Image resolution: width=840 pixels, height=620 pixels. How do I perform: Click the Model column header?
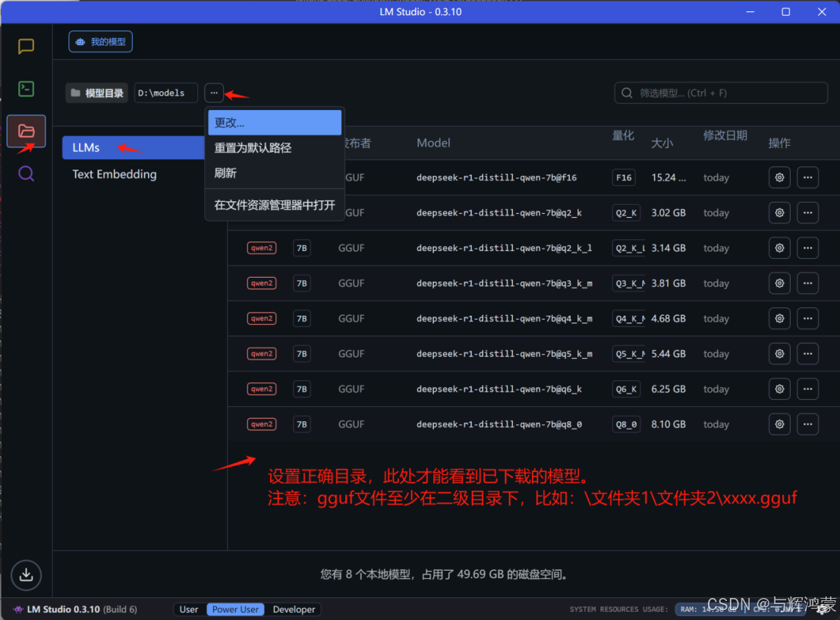433,143
